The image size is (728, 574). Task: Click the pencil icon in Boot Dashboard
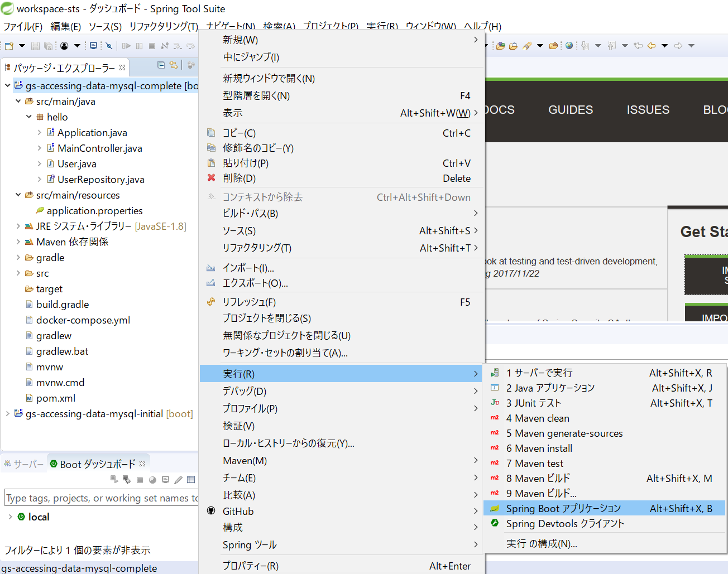[178, 480]
